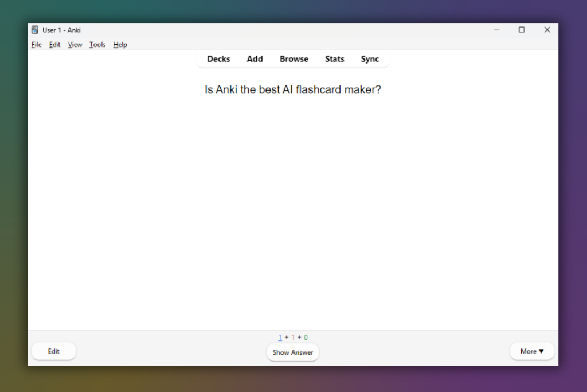This screenshot has height=392, width=587.
Task: Open the Add card dialog
Action: [255, 58]
